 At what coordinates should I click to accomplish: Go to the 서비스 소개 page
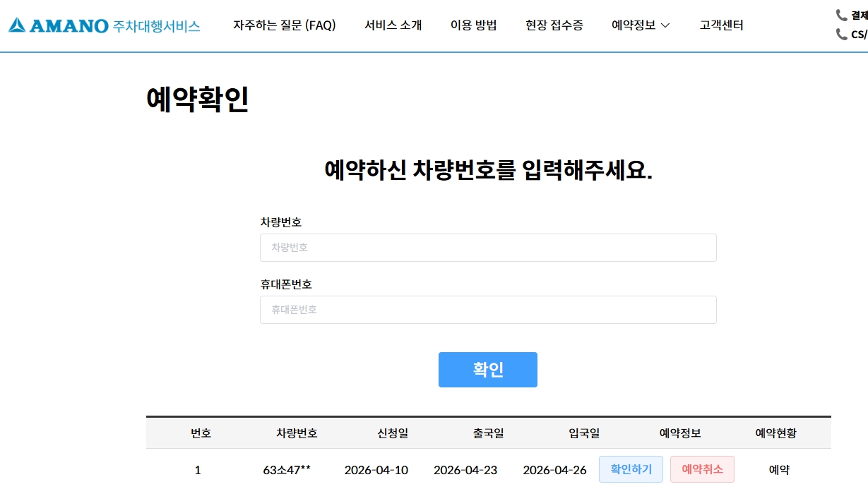393,25
